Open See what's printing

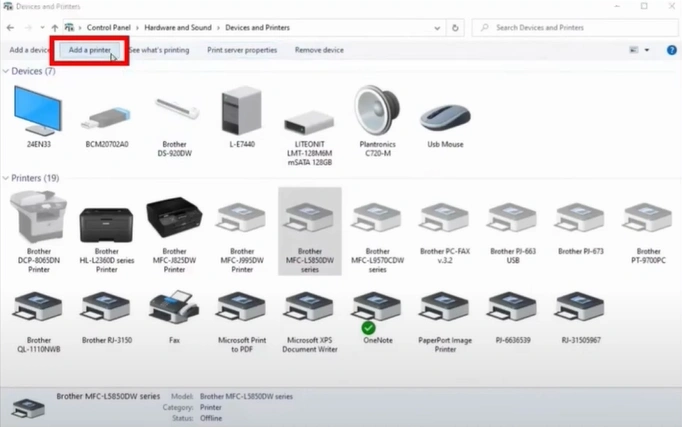(x=160, y=50)
